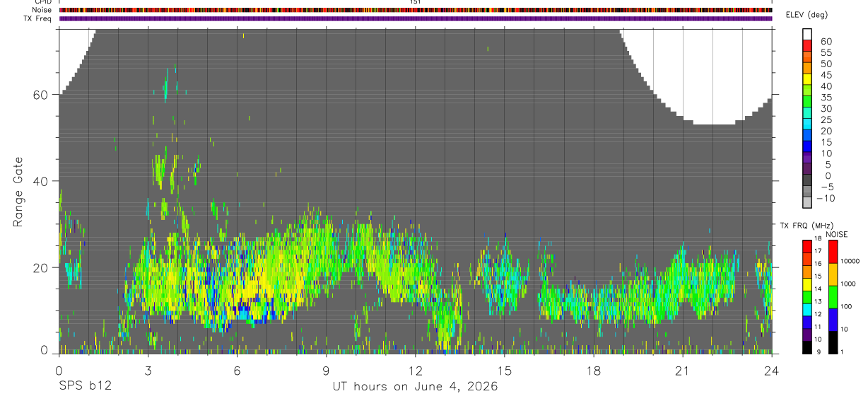Click the white top swatch of ELEV colorbar
This screenshot has height=401, width=868.
click(807, 34)
